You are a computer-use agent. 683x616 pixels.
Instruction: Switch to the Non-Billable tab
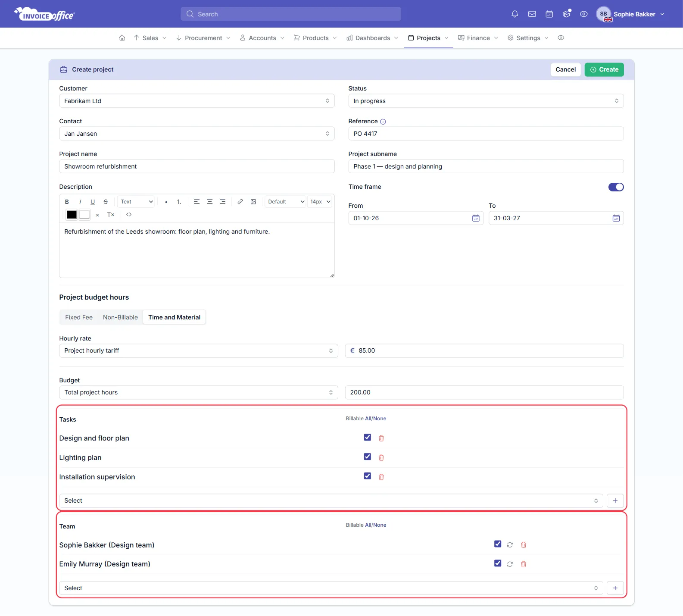120,318
